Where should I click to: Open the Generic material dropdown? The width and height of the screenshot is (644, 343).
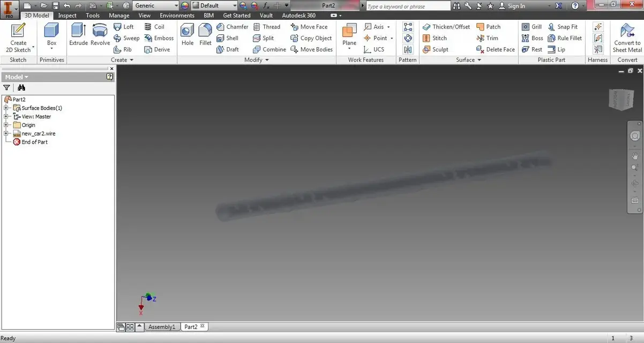pos(156,5)
